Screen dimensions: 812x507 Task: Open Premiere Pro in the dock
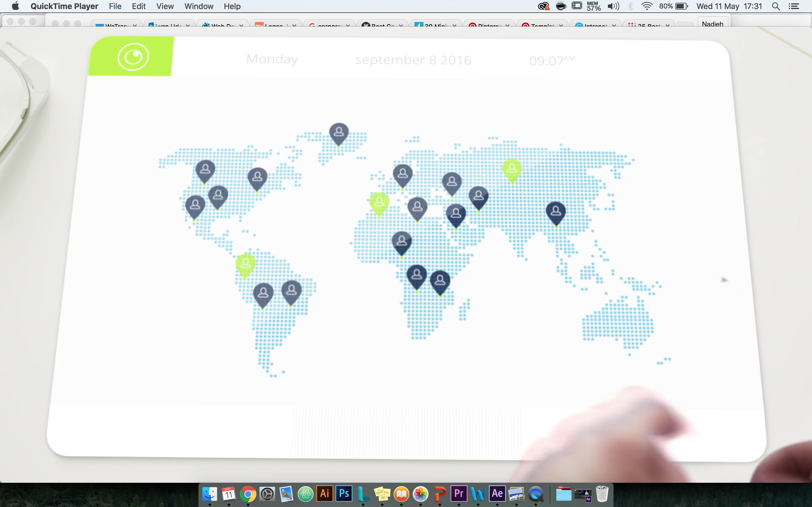459,493
